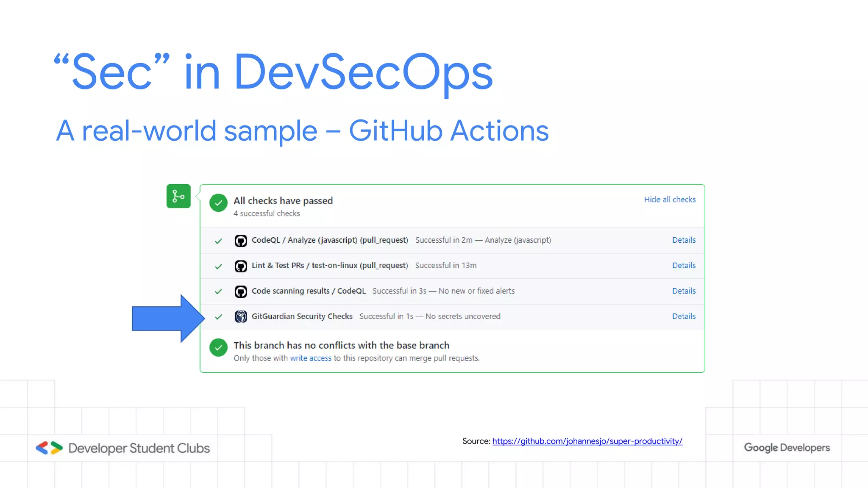Select the GitGuardian Security Checks name

click(x=302, y=316)
